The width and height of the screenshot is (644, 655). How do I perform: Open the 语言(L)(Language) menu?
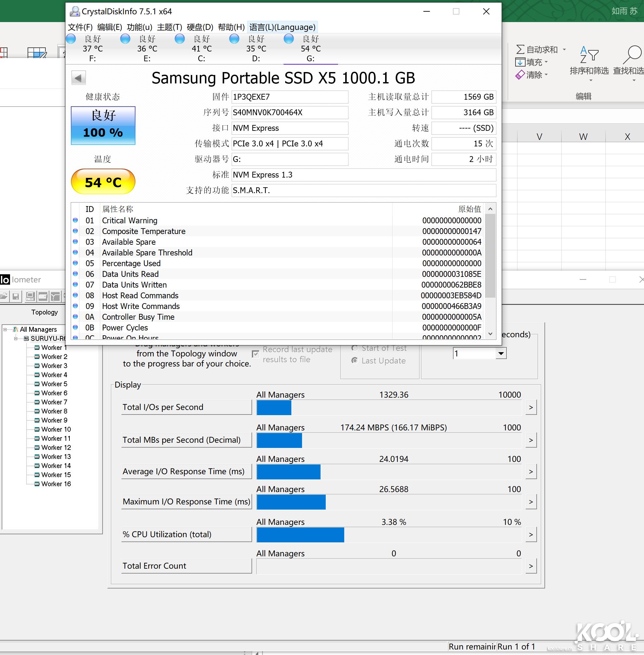pyautogui.click(x=282, y=27)
